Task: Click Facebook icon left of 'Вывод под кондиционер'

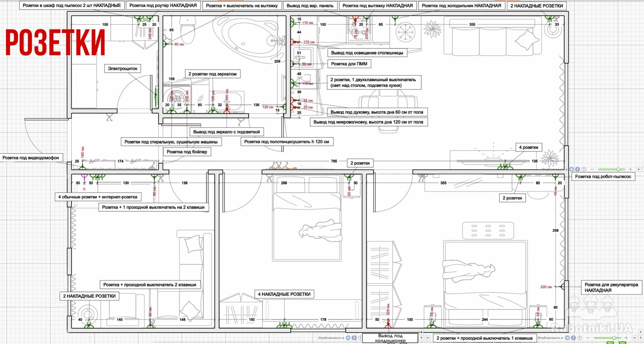Action: click(x=354, y=338)
